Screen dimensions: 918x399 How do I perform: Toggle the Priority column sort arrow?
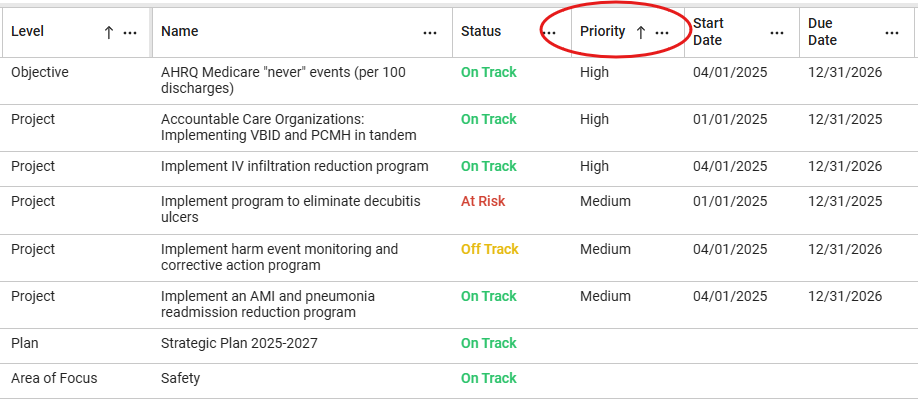click(x=640, y=33)
